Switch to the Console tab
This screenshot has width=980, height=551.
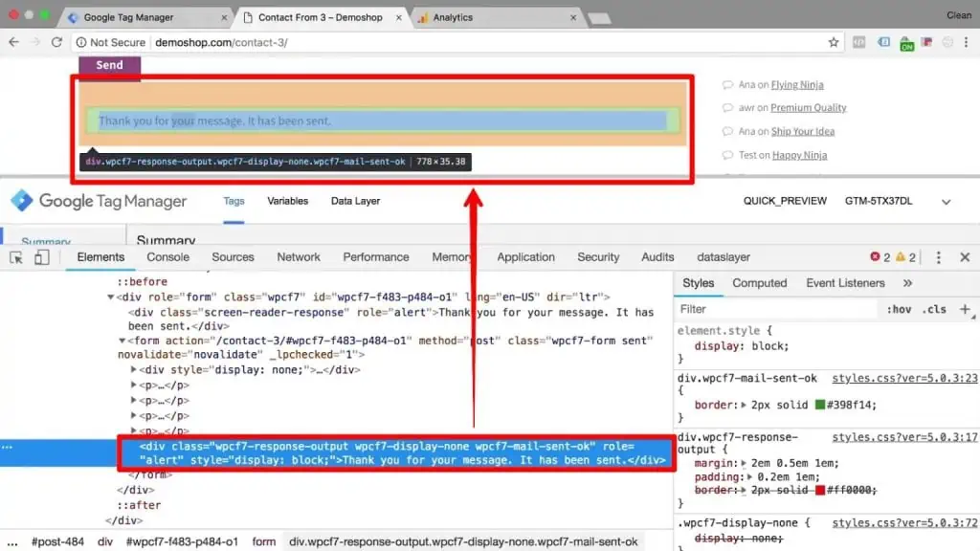167,257
